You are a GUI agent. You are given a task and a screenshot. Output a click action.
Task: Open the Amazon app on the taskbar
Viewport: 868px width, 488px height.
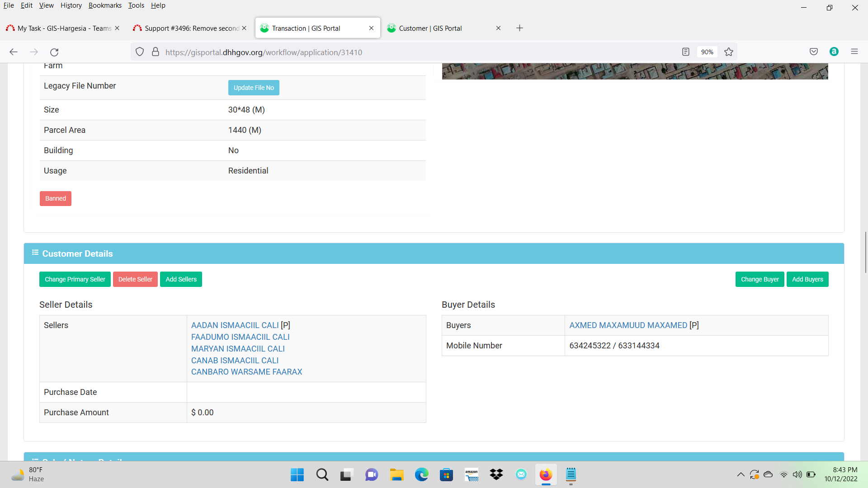tap(472, 474)
